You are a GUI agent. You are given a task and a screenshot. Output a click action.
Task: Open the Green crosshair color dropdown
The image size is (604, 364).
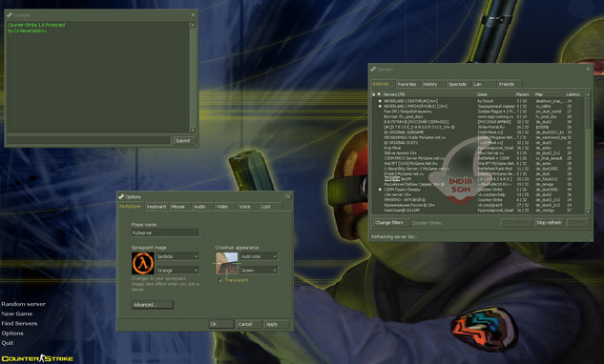pos(259,270)
